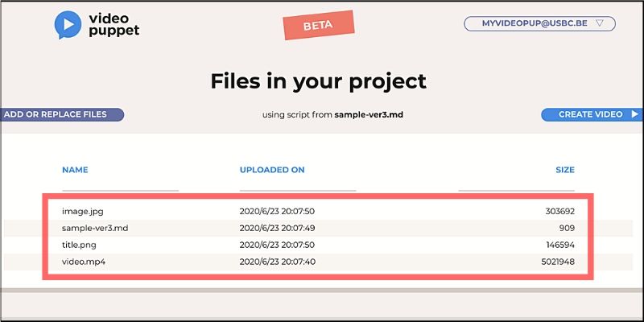The width and height of the screenshot is (644, 322).
Task: Sort by the NAME column header
Action: pos(75,170)
